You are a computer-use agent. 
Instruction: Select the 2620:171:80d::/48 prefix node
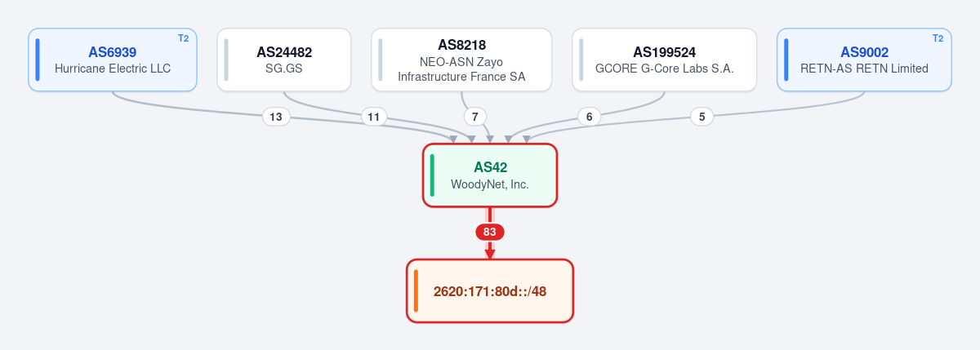490,291
